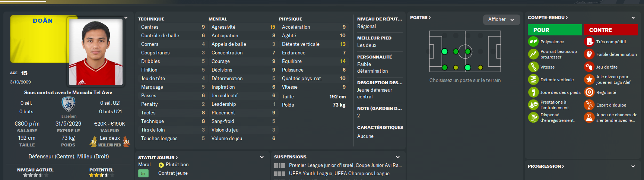Screen dimensions: 644x180
Task: Click the green Jnr contract badge
Action: click(143, 173)
